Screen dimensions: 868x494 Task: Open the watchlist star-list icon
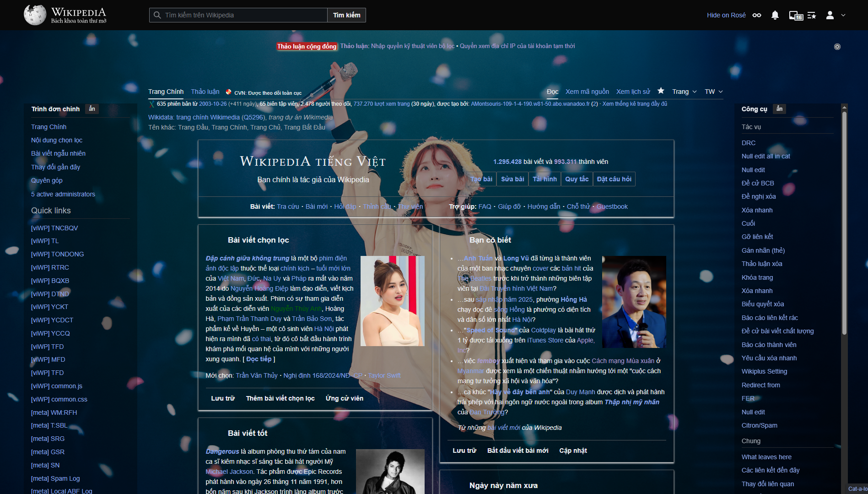pos(812,15)
